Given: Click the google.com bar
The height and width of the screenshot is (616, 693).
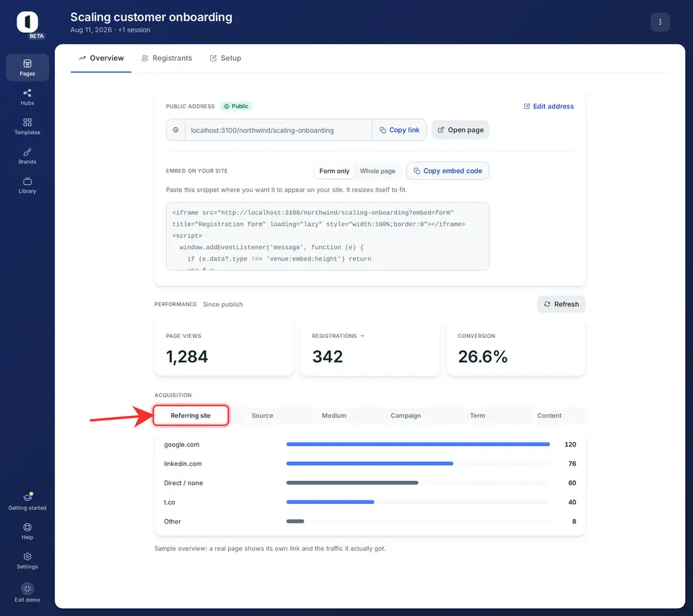Looking at the screenshot, I should pos(418,444).
